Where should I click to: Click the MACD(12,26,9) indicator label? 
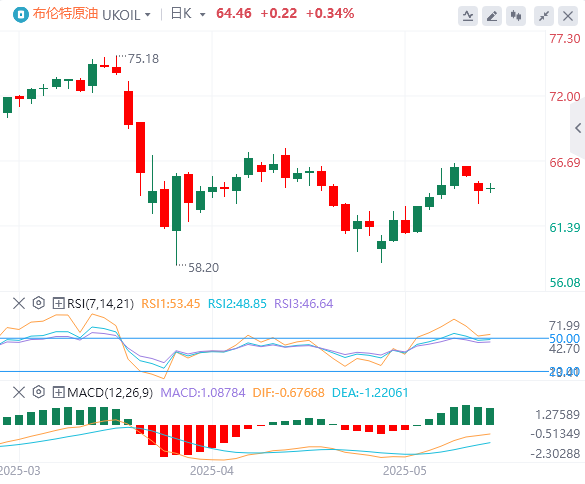click(x=110, y=393)
